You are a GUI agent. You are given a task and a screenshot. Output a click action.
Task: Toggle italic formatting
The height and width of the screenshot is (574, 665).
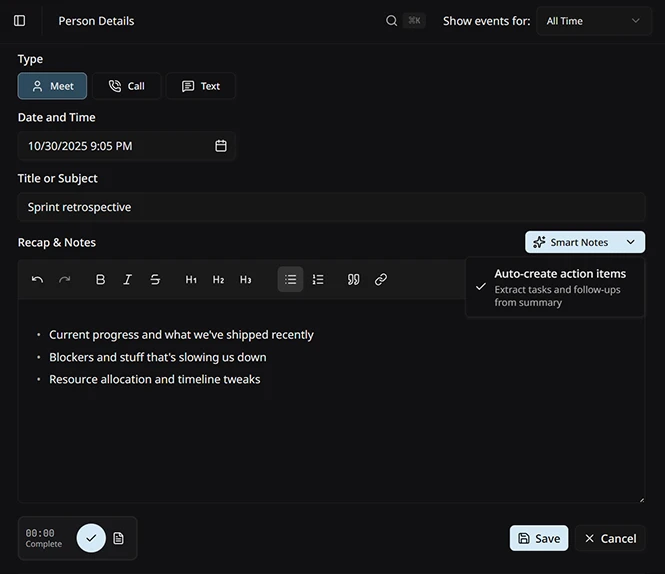click(x=128, y=280)
